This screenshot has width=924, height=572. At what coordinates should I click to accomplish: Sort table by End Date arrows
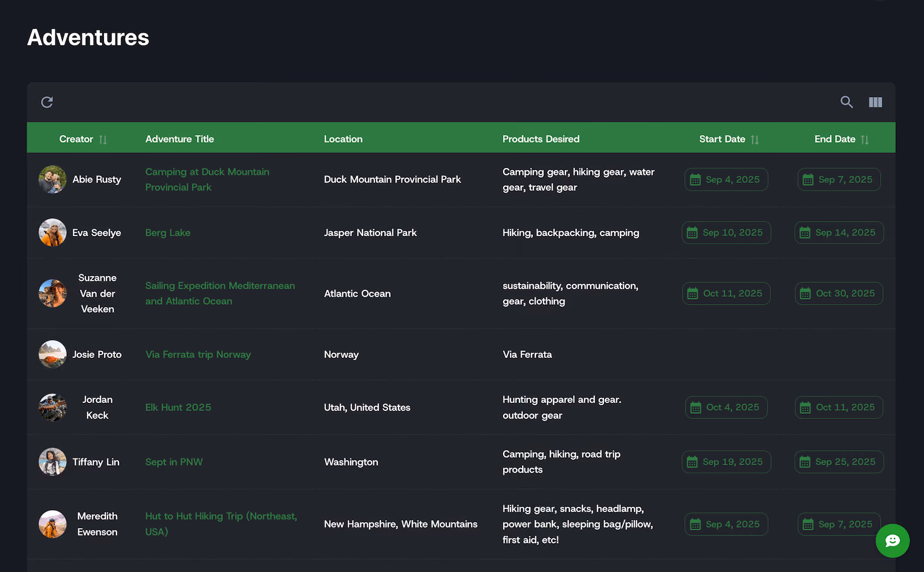point(865,140)
